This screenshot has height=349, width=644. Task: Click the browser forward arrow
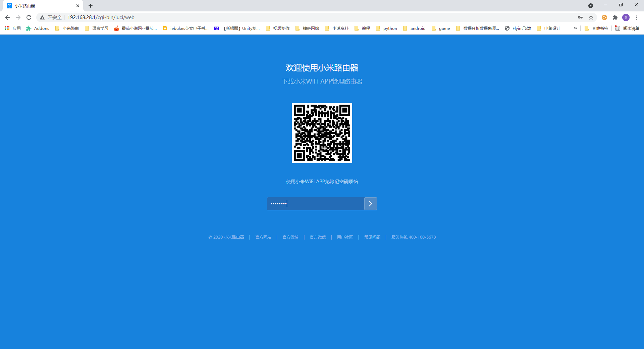18,17
